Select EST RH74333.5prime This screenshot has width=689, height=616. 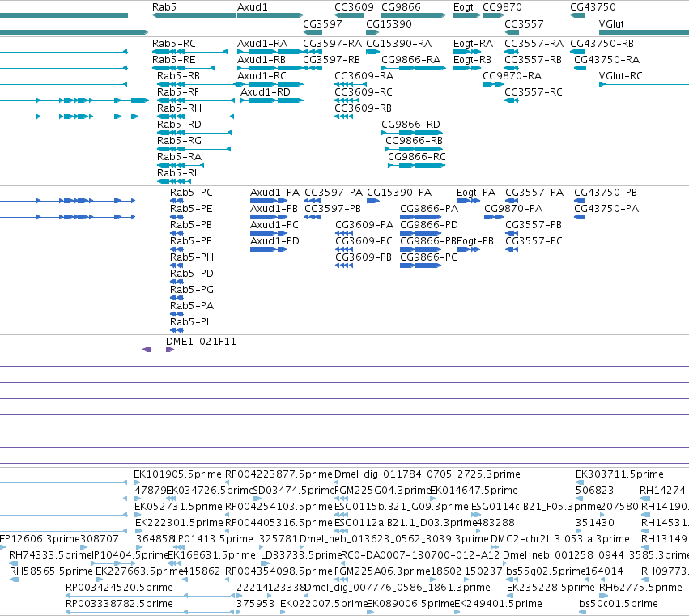(50, 555)
